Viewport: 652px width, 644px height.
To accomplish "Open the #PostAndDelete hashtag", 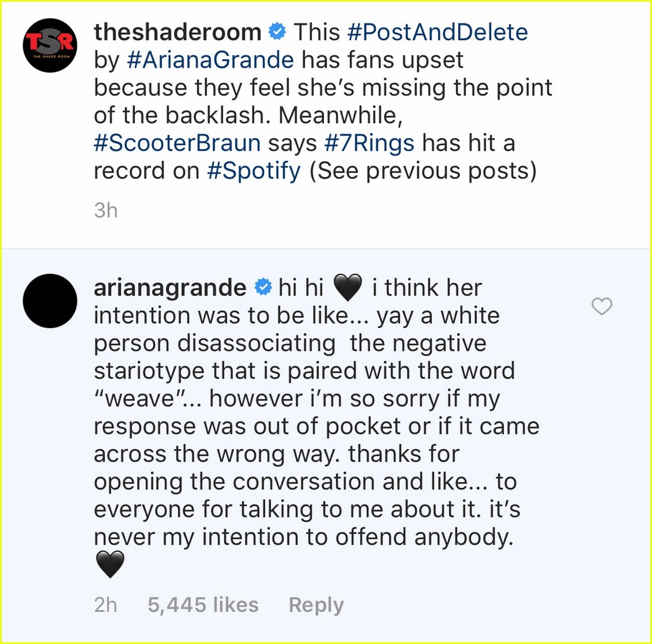I will [437, 32].
